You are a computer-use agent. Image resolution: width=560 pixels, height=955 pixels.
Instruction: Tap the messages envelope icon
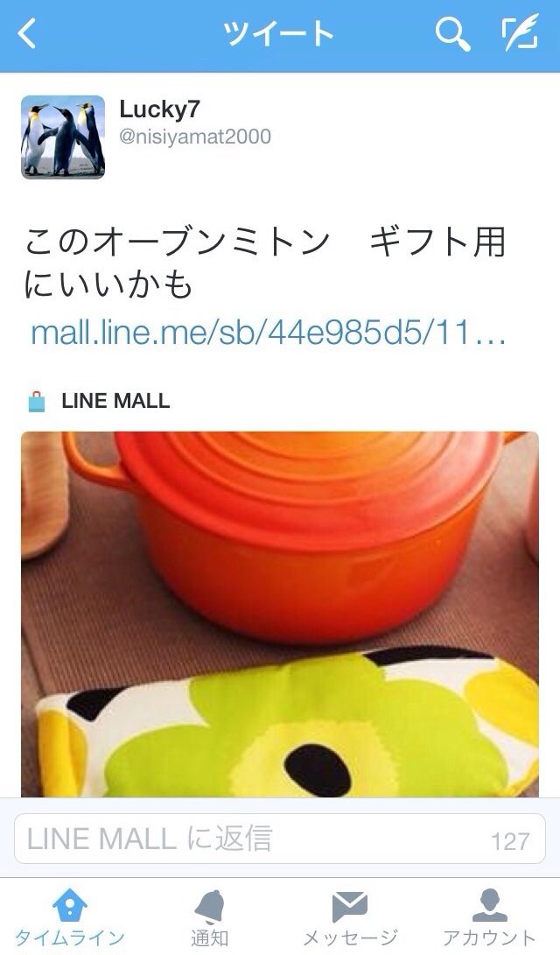(x=349, y=907)
